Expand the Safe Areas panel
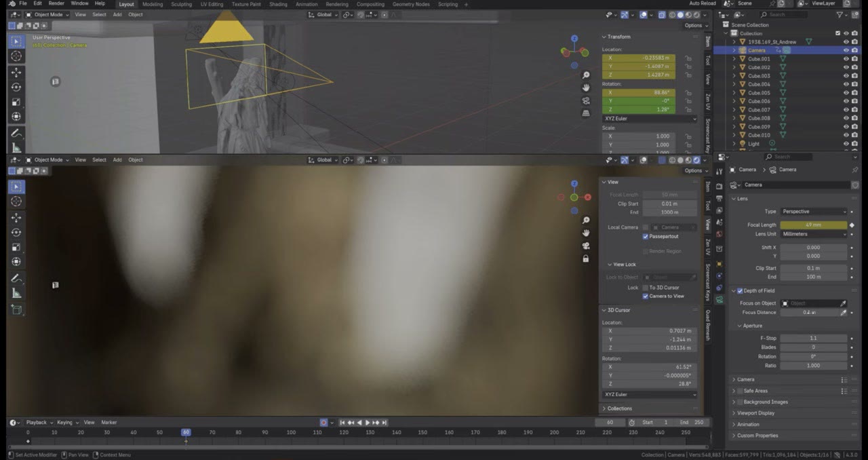Screen dimensions: 868x460 755,391
